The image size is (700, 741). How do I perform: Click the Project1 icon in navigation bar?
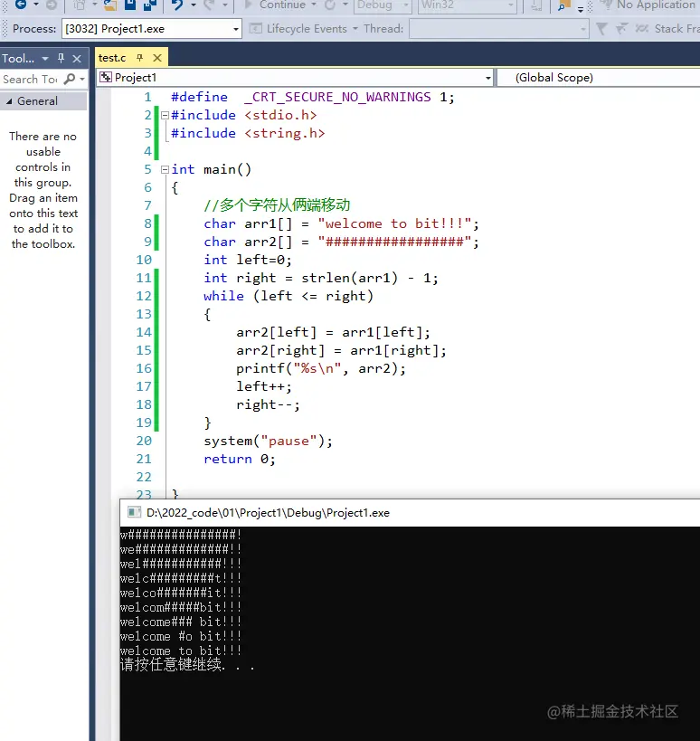coord(106,78)
